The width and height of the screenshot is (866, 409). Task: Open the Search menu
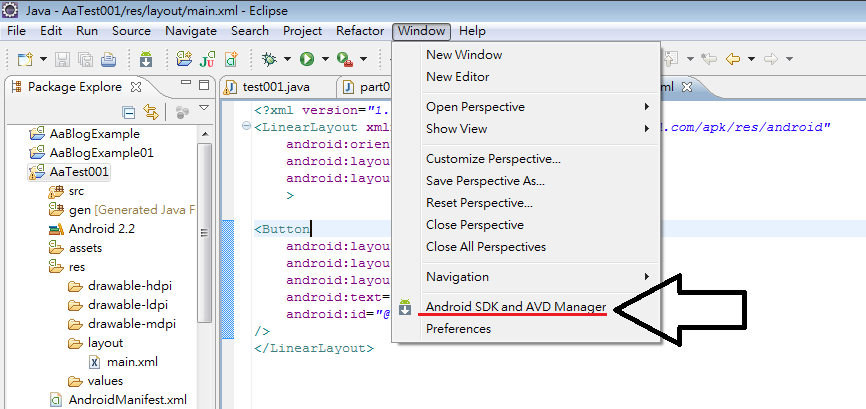(x=250, y=31)
